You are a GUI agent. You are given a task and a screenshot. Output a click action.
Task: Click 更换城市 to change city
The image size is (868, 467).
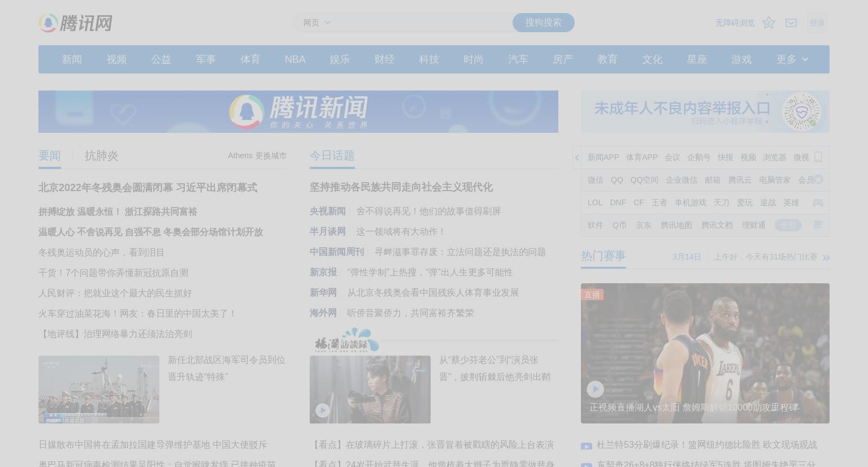coord(271,155)
